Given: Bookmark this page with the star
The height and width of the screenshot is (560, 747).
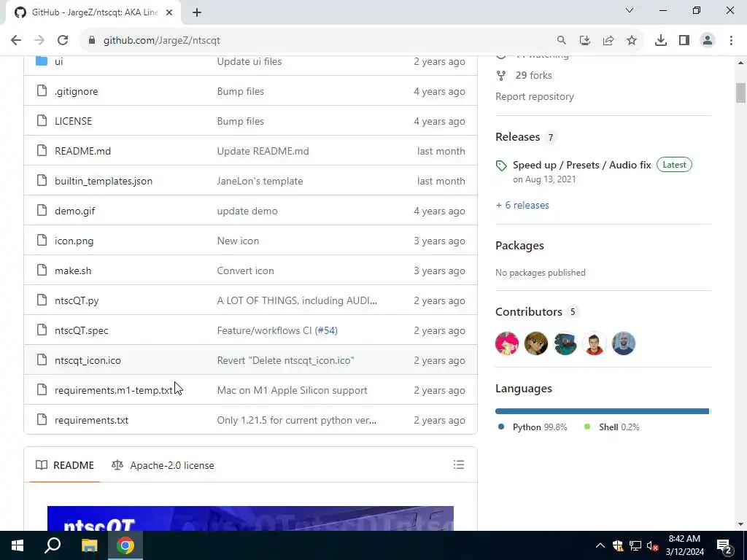Looking at the screenshot, I should click(x=632, y=41).
